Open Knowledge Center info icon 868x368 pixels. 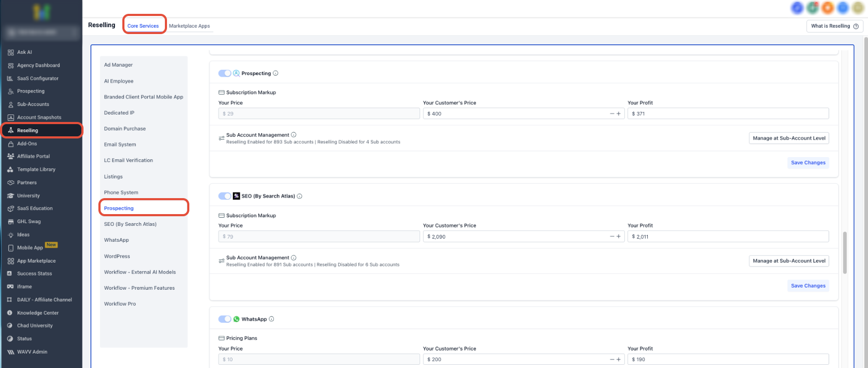pos(10,313)
